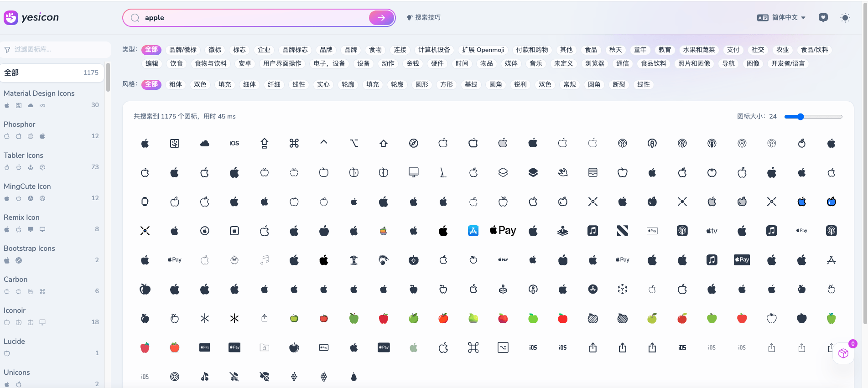Show the Tabler Icons library
The width and height of the screenshot is (868, 388).
click(x=51, y=160)
